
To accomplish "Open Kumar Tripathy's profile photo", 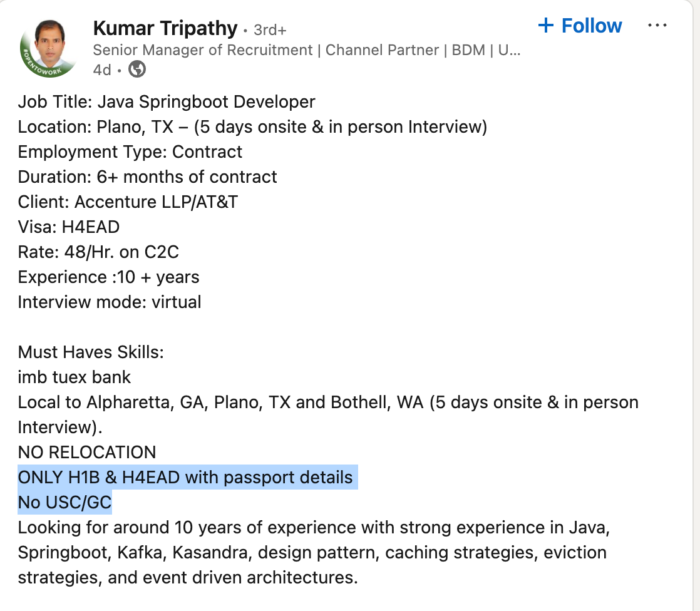I will (48, 48).
